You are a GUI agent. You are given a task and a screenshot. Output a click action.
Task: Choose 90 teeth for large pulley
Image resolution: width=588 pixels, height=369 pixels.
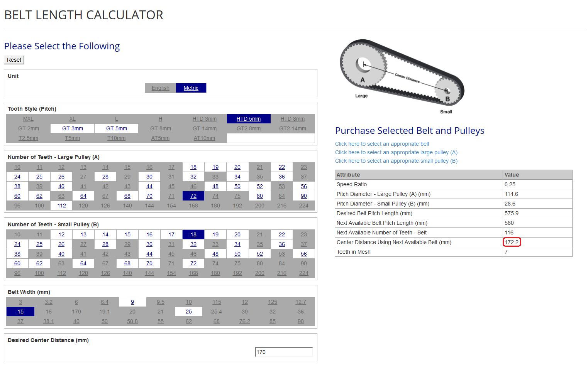tap(304, 196)
